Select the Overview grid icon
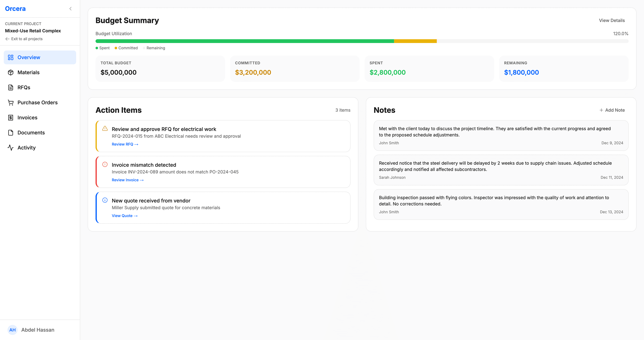Screen dimensions: 644x340 [11, 57]
